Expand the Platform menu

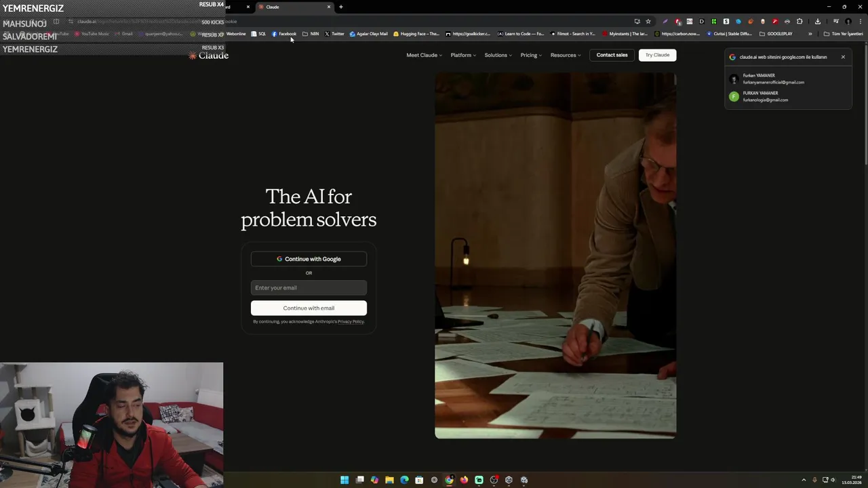tap(463, 55)
